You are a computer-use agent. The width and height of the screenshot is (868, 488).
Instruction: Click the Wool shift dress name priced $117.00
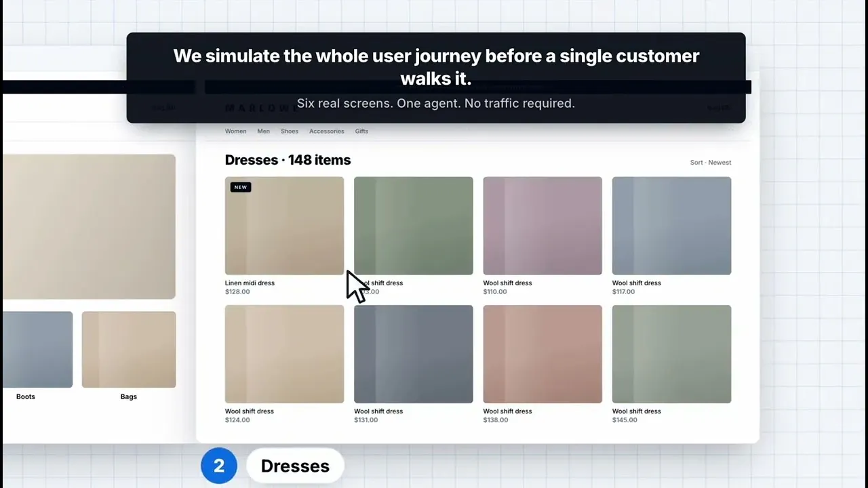tap(637, 283)
